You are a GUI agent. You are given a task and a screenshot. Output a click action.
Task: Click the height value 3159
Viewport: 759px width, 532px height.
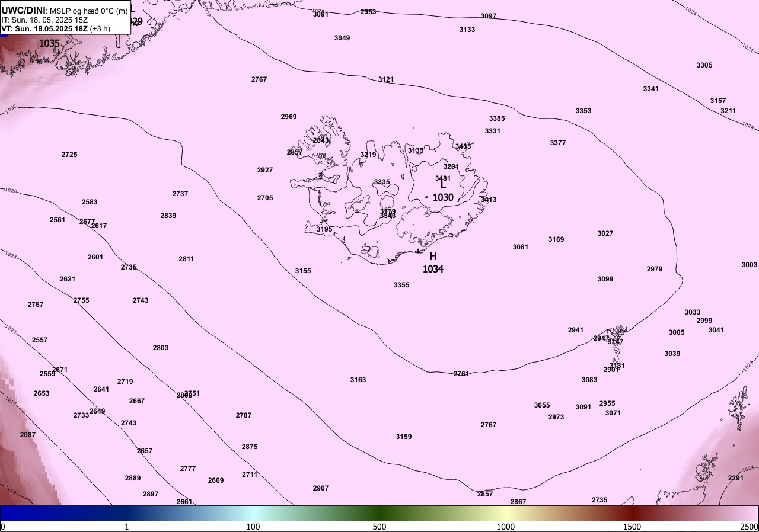(x=404, y=437)
